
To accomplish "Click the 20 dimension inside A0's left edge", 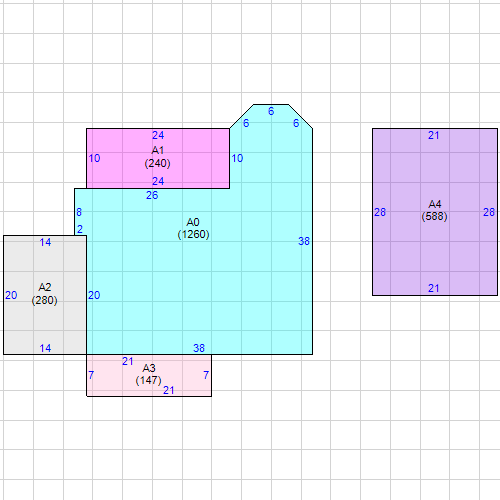I will [x=94, y=295].
